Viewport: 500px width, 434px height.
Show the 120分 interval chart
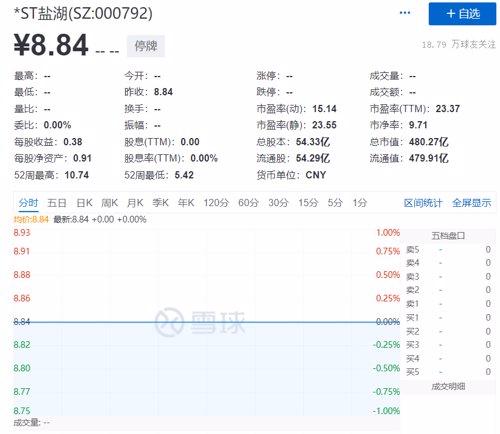216,203
